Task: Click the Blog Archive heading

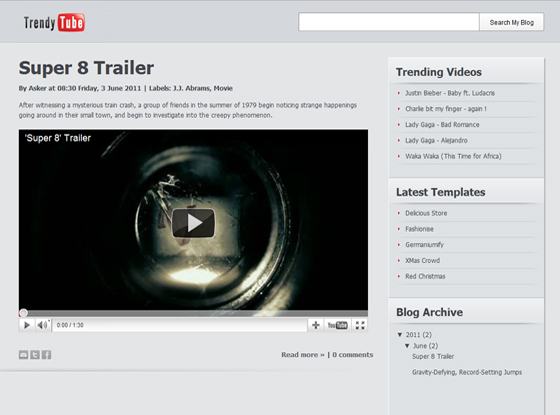Action: [429, 312]
